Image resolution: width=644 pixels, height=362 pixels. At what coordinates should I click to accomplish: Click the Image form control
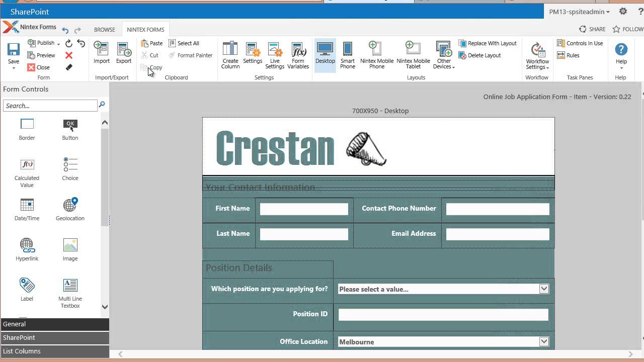pyautogui.click(x=70, y=250)
